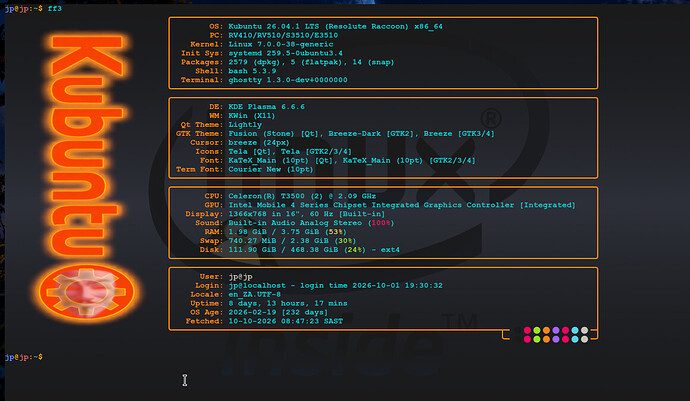Click the TM mark in the background watermark

pos(459,321)
